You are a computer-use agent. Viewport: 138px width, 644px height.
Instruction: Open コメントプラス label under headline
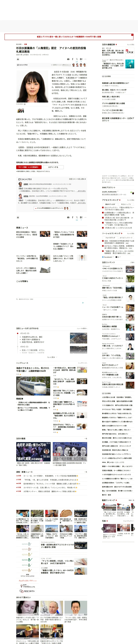click(x=22, y=65)
